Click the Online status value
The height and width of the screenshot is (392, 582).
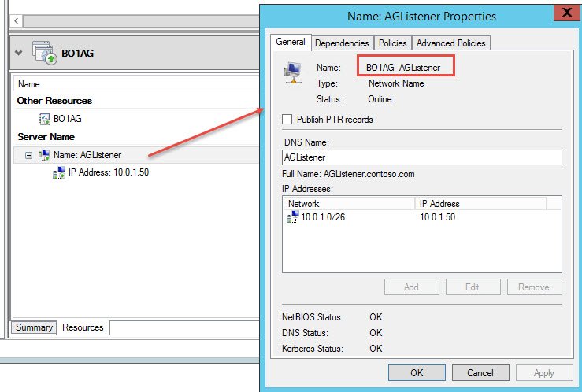[380, 99]
